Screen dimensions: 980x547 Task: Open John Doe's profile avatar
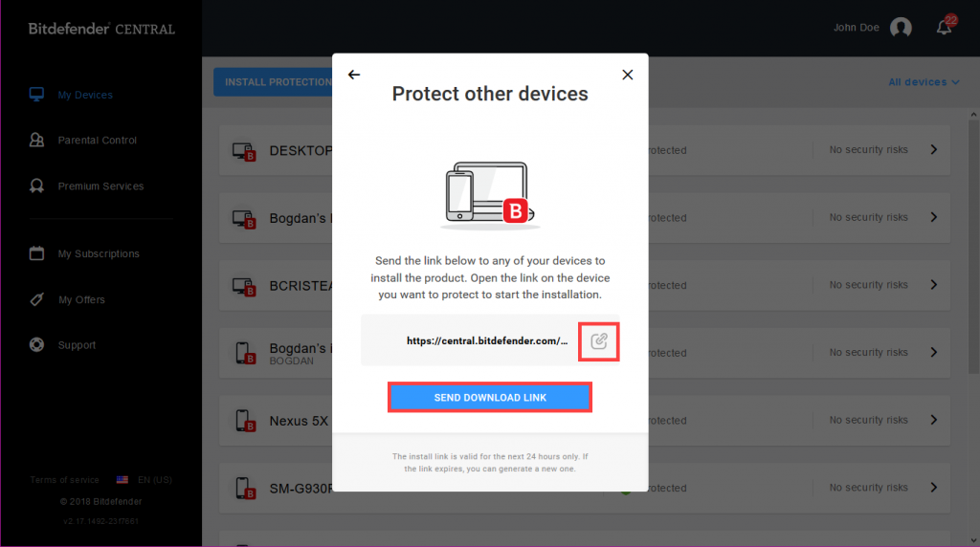coord(901,28)
